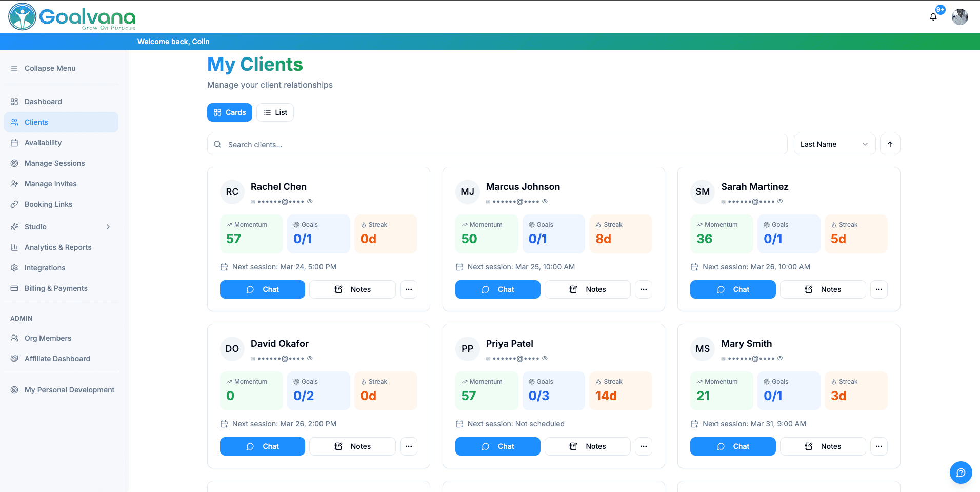
Task: Open Manage Sessions from the sidebar
Action: pyautogui.click(x=54, y=163)
